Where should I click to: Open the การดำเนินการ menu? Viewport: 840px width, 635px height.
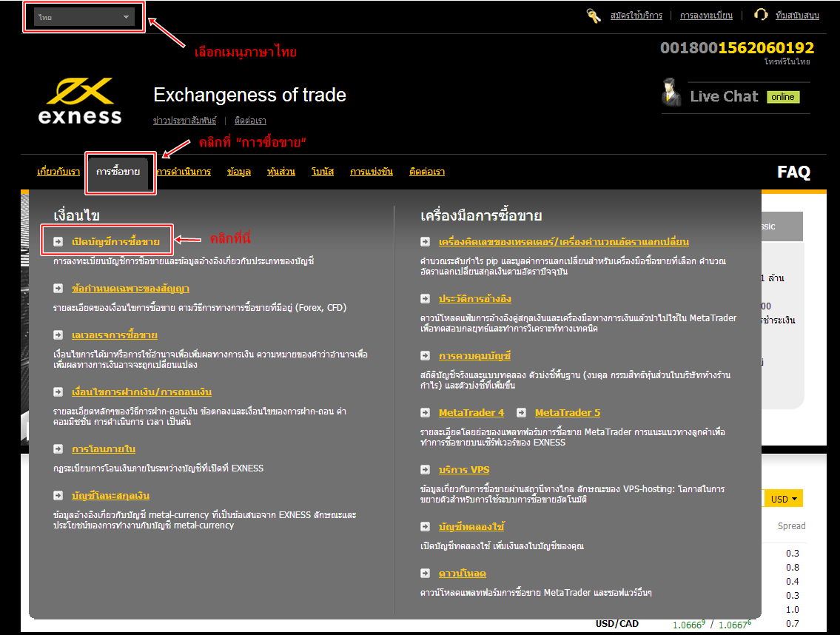pyautogui.click(x=184, y=172)
